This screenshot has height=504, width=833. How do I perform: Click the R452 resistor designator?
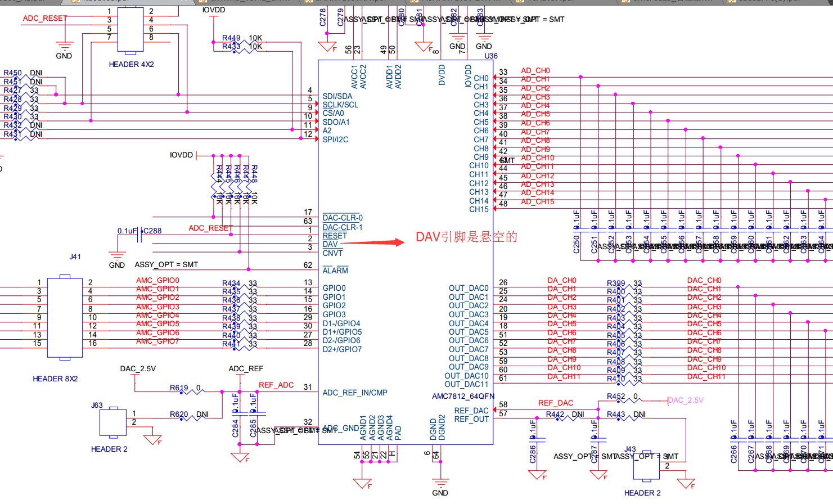click(616, 397)
